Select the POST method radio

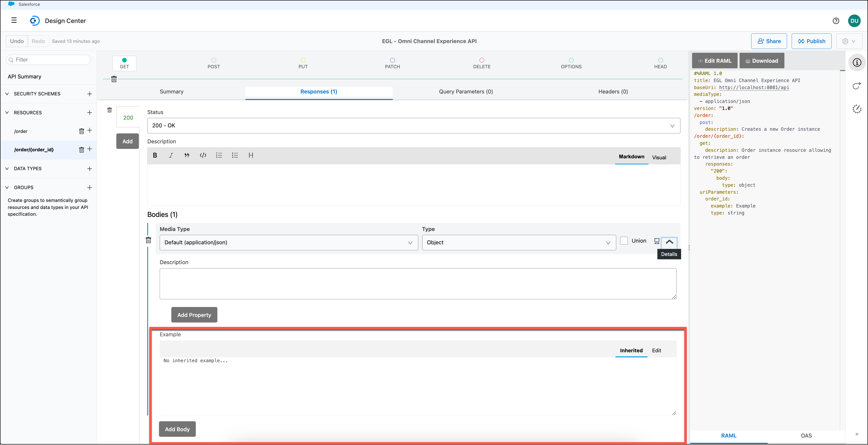tap(214, 60)
